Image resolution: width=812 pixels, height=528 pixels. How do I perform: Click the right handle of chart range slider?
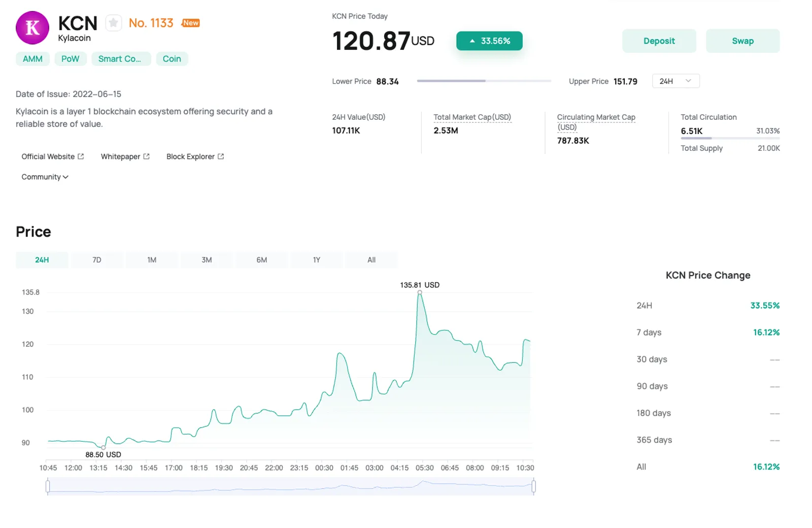(533, 486)
